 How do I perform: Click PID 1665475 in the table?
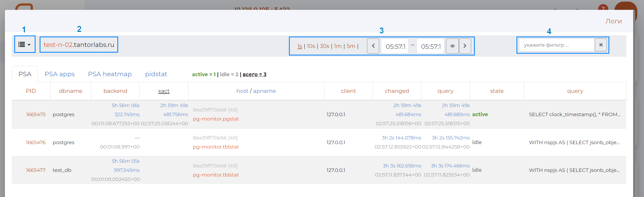(36, 114)
